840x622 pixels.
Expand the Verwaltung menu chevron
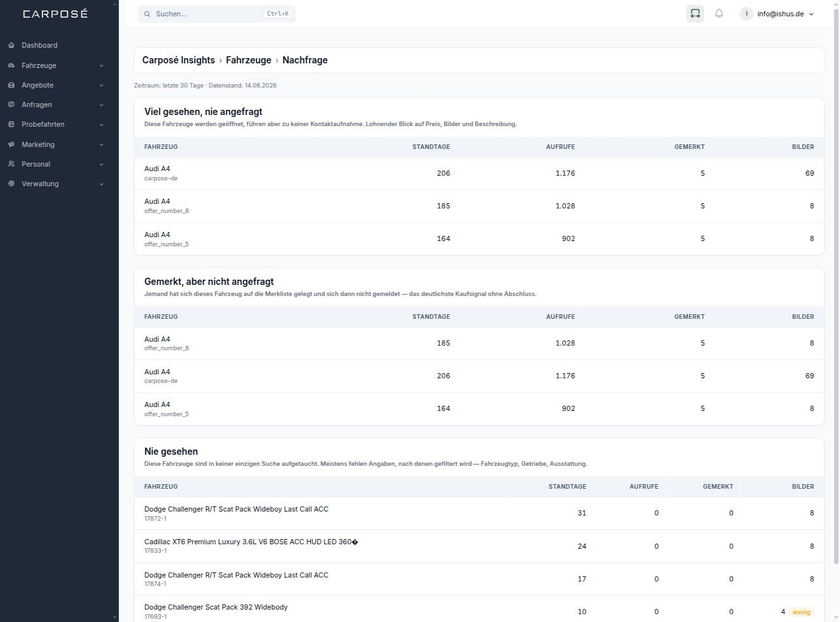(101, 184)
